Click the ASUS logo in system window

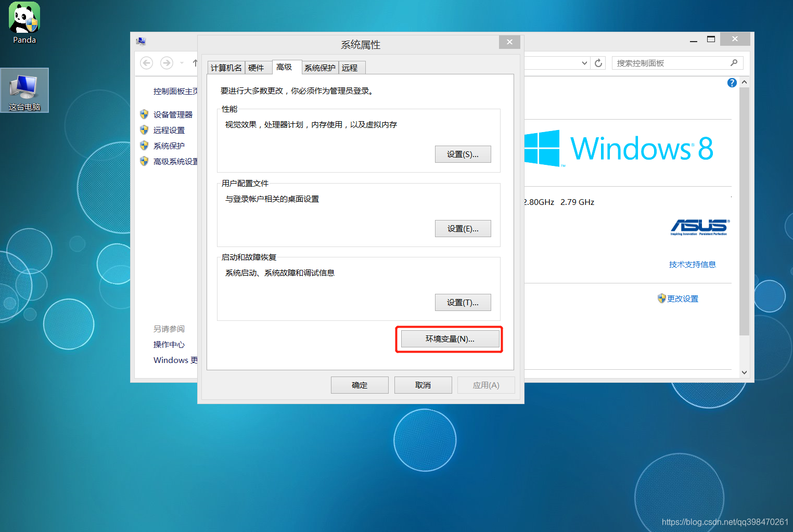coord(700,227)
